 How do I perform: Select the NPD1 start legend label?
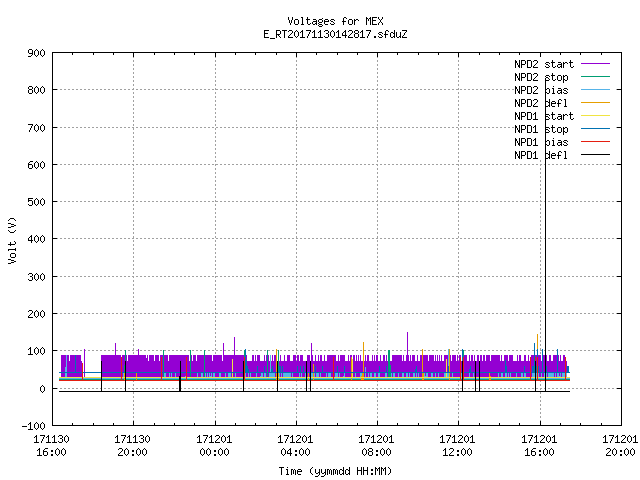point(544,116)
